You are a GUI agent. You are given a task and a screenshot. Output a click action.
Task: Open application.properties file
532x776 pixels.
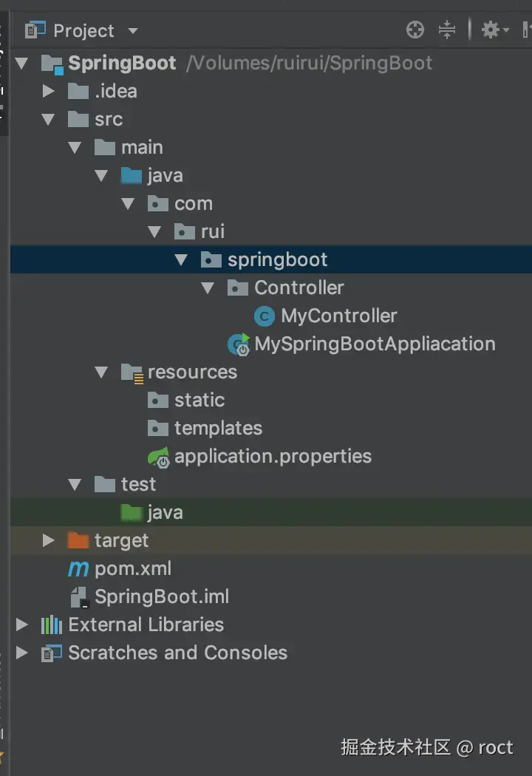tap(273, 457)
